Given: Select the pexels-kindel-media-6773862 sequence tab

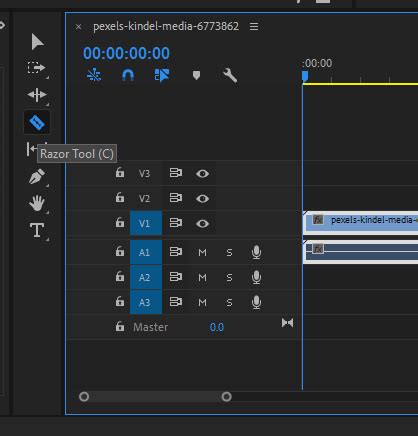Looking at the screenshot, I should click(166, 26).
